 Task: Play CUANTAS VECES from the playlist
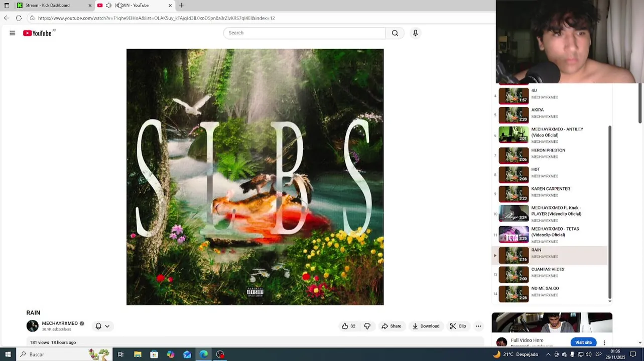pyautogui.click(x=550, y=274)
